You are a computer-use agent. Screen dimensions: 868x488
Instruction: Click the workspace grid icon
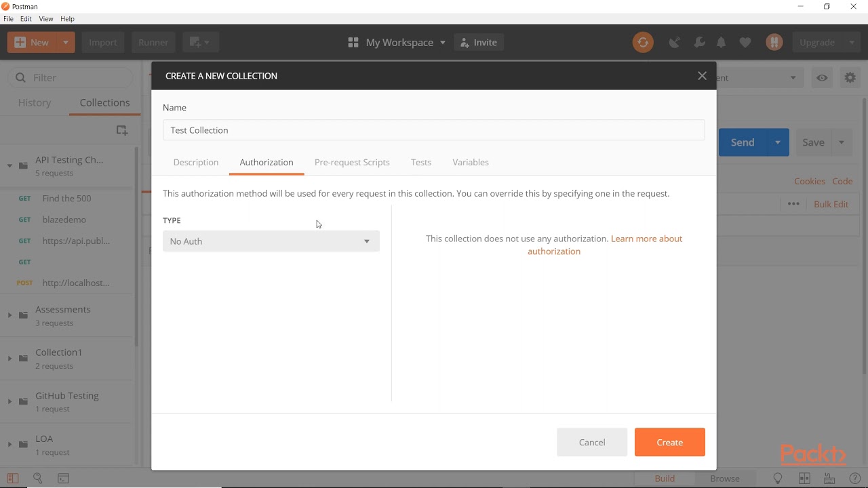353,42
